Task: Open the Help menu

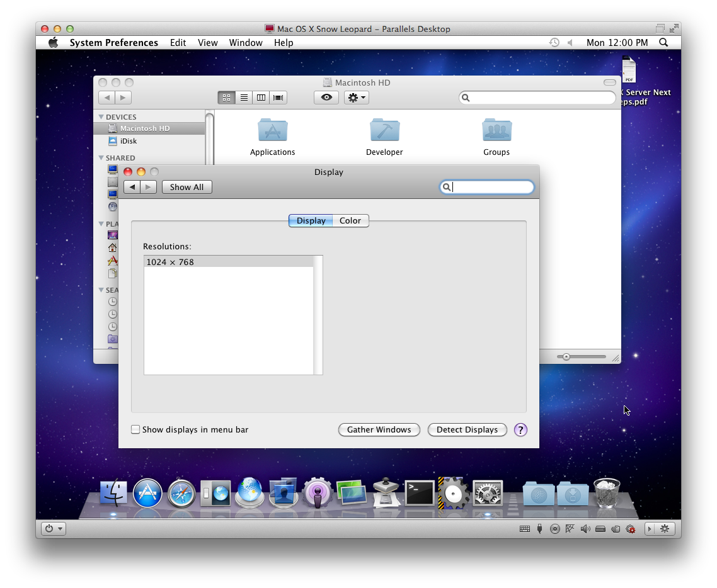Action: 284,42
